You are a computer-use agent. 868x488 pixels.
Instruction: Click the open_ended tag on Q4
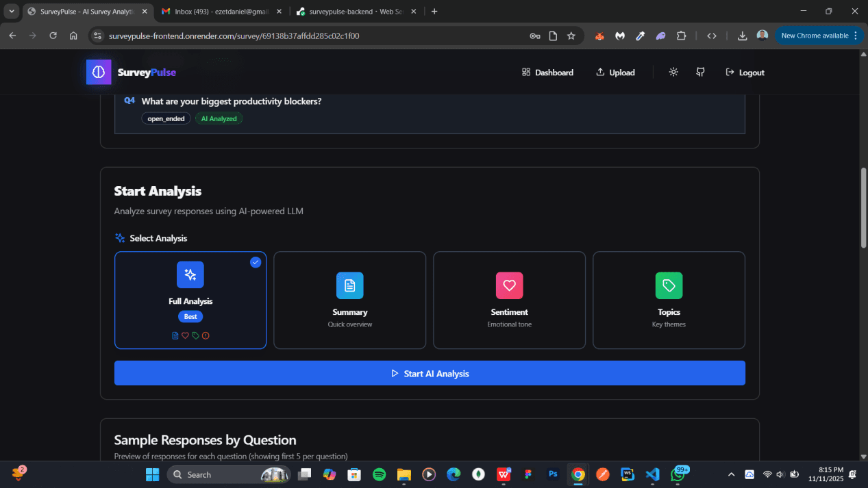[166, 118]
